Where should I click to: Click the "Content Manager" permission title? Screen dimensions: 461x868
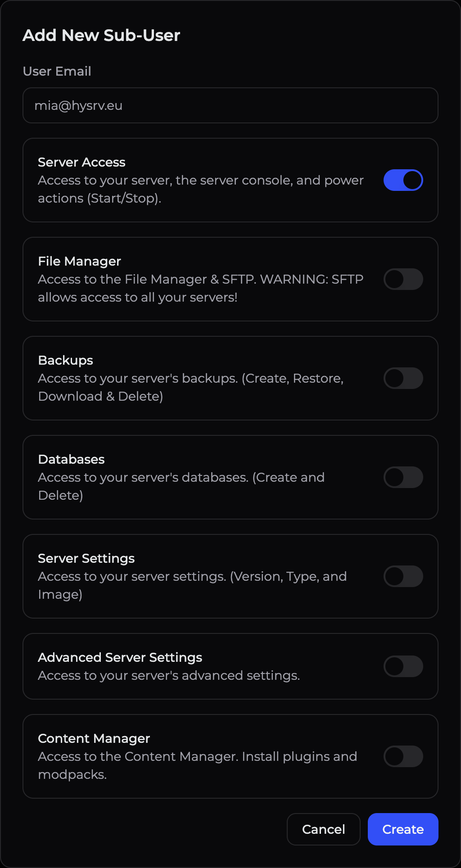(94, 738)
